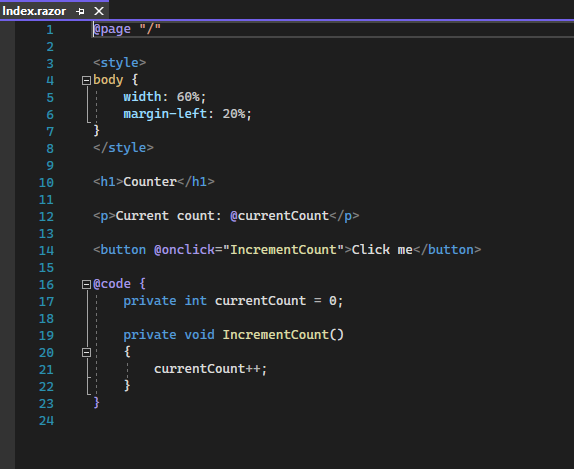Collapse the @code block
This screenshot has width=574, height=469.
86,284
